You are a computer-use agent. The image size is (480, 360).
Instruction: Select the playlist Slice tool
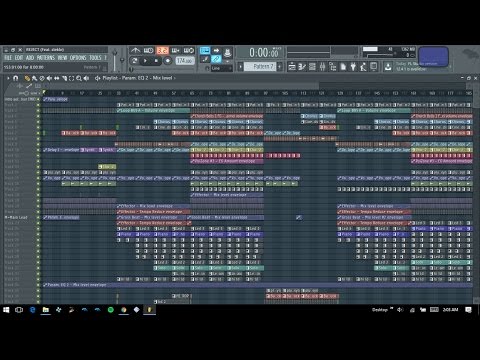[64, 78]
